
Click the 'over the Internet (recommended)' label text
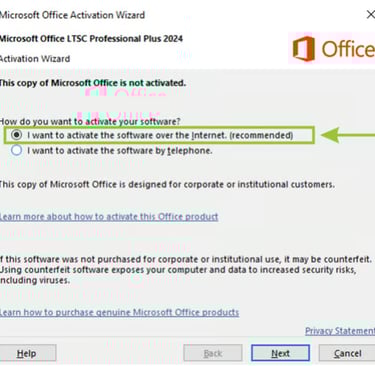click(160, 135)
